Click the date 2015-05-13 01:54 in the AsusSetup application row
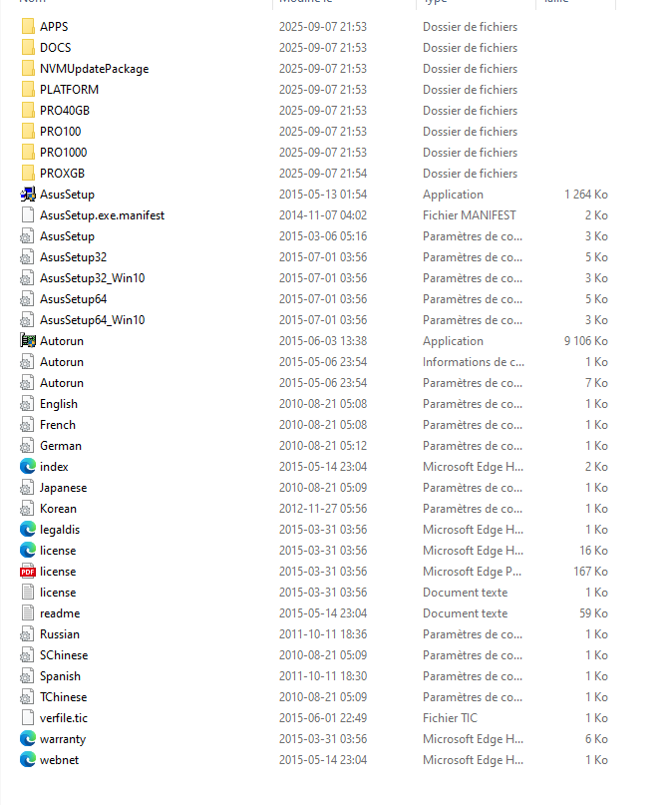 point(323,195)
